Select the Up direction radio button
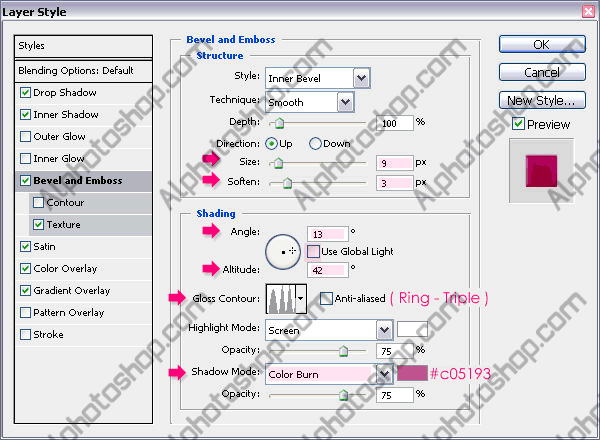Screen dimensions: 600x440 pyautogui.click(x=271, y=144)
